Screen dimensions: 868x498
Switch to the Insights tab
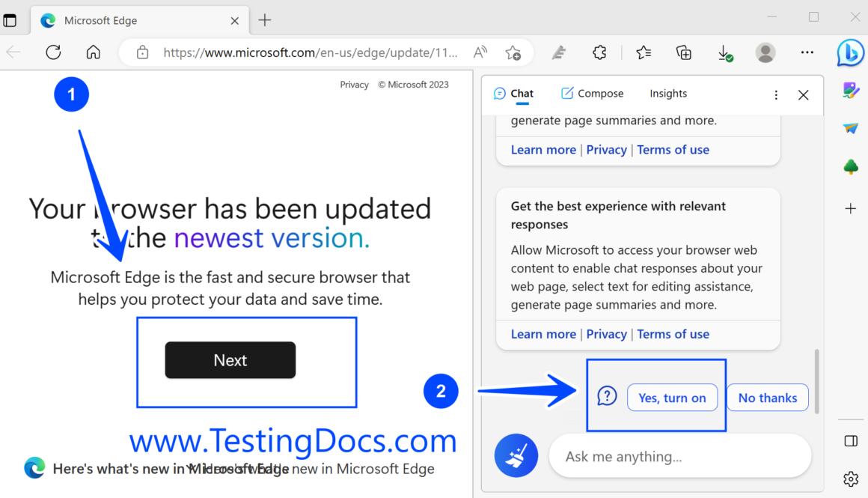[x=668, y=93]
